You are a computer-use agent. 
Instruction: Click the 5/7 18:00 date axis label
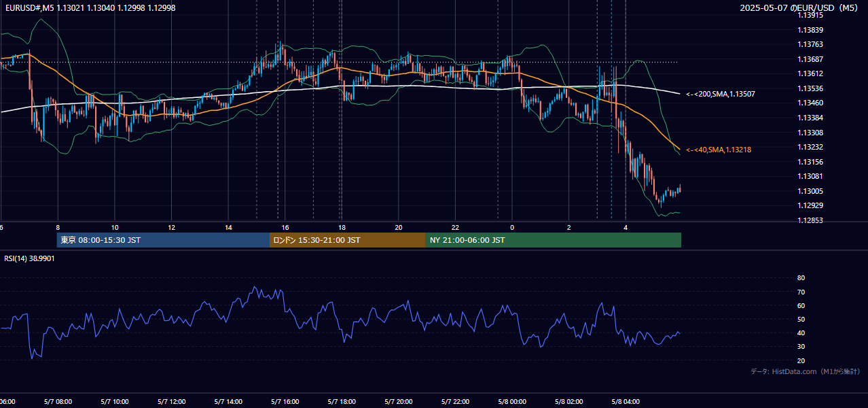pyautogui.click(x=342, y=402)
